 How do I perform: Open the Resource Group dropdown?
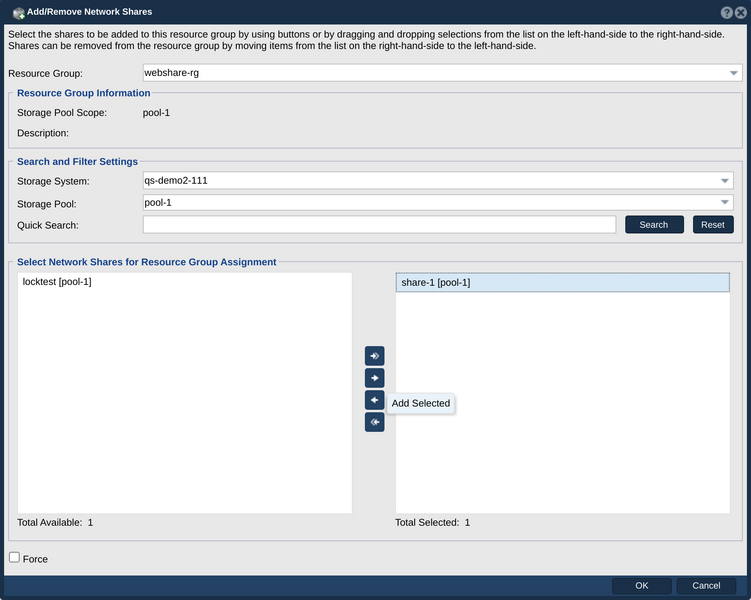click(733, 73)
